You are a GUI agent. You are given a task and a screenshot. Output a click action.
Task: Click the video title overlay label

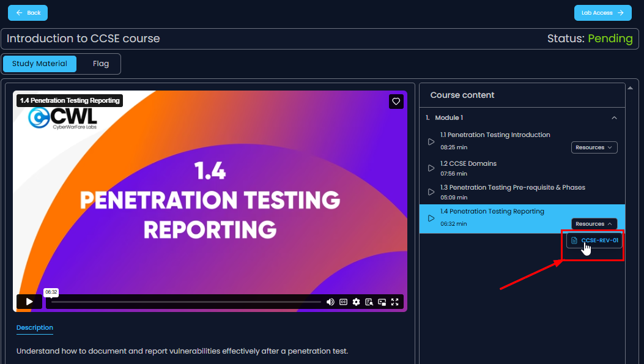[x=70, y=100]
